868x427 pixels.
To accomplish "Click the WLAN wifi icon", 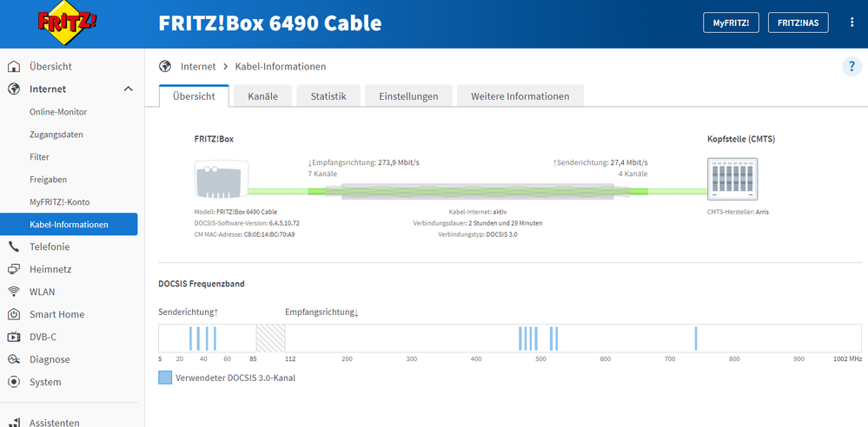I will click(13, 292).
